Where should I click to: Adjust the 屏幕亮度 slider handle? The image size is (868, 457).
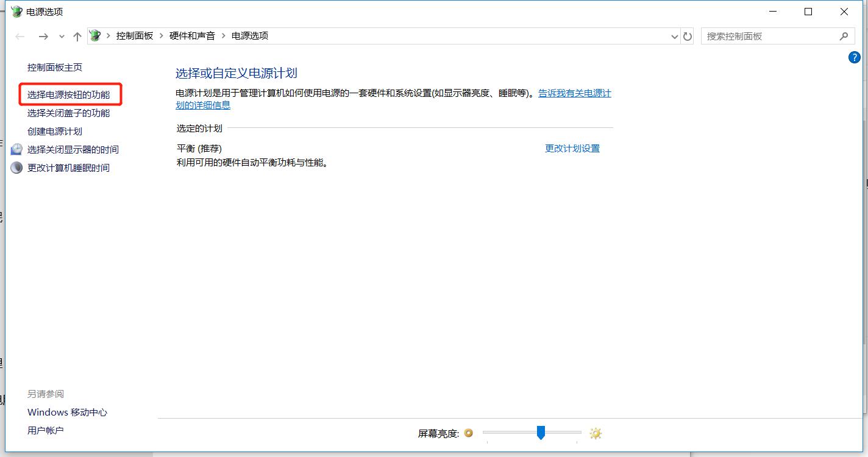point(541,433)
